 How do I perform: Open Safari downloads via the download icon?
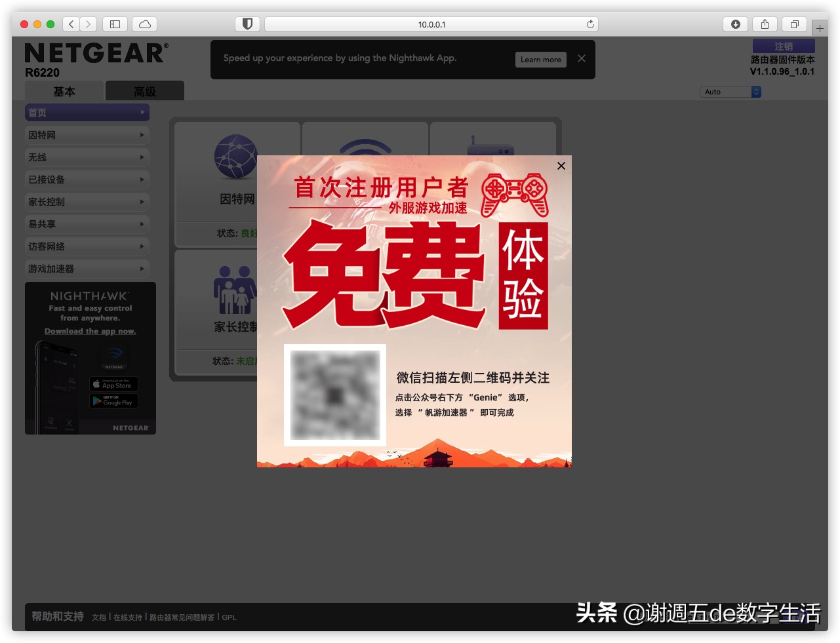point(734,24)
